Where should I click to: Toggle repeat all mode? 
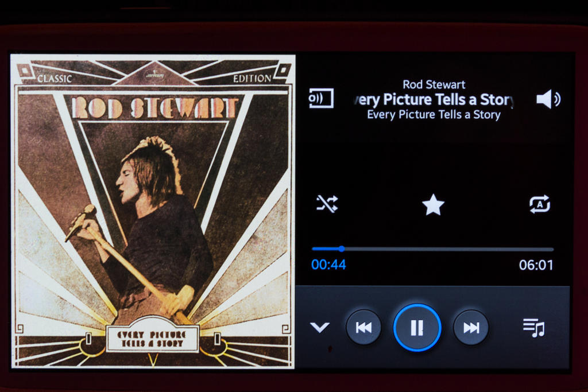(540, 204)
